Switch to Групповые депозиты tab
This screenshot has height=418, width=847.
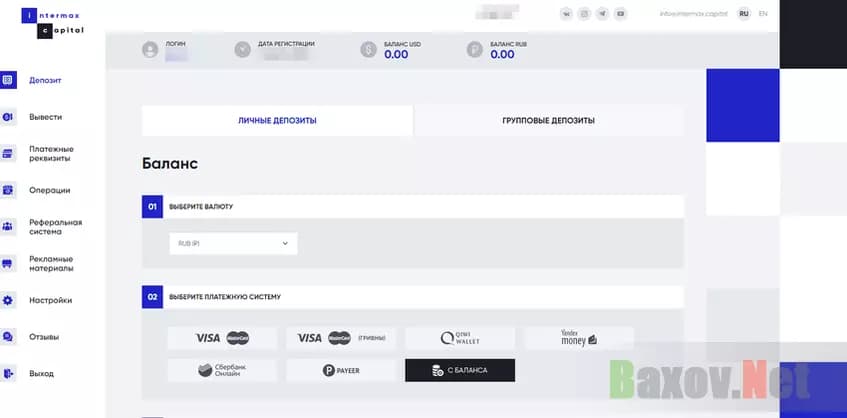[548, 120]
